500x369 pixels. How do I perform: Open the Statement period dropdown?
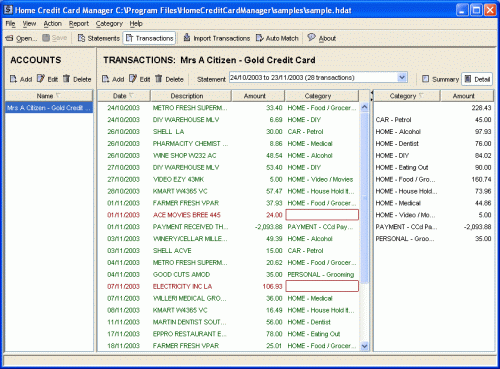402,78
